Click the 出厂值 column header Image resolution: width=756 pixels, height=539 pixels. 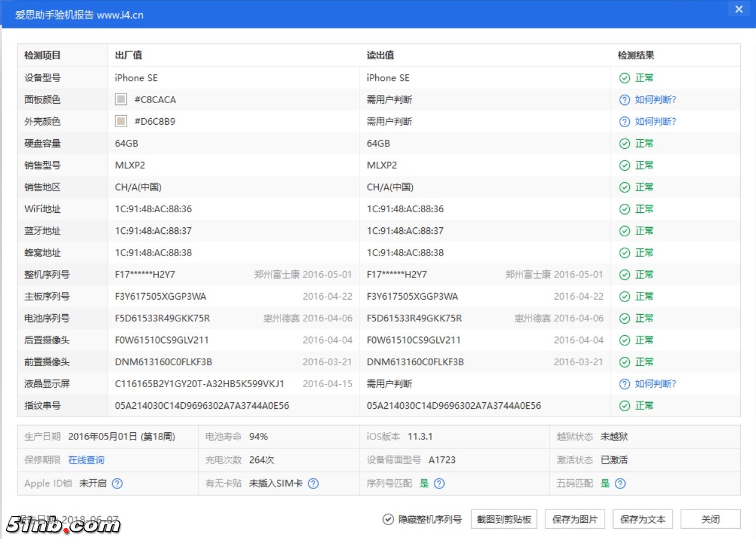[129, 55]
